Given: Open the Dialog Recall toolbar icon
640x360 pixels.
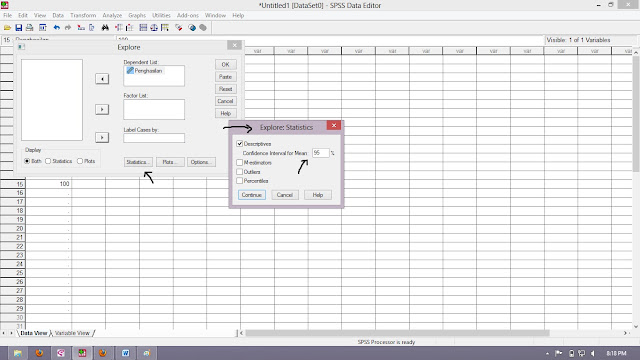Looking at the screenshot, I should pos(42,28).
